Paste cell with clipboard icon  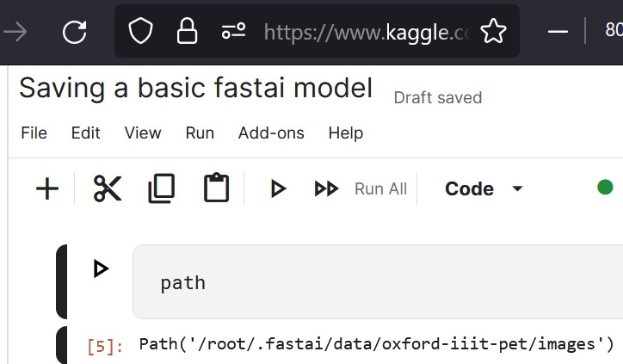[216, 188]
